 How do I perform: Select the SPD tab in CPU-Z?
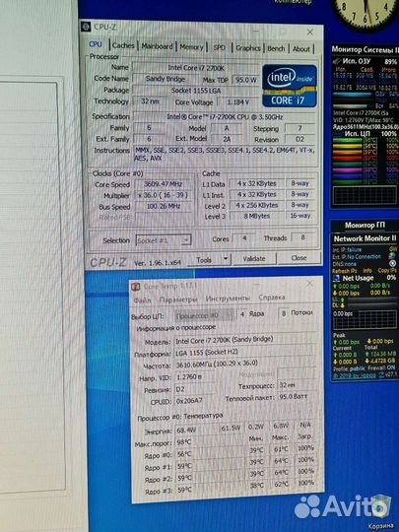click(219, 47)
